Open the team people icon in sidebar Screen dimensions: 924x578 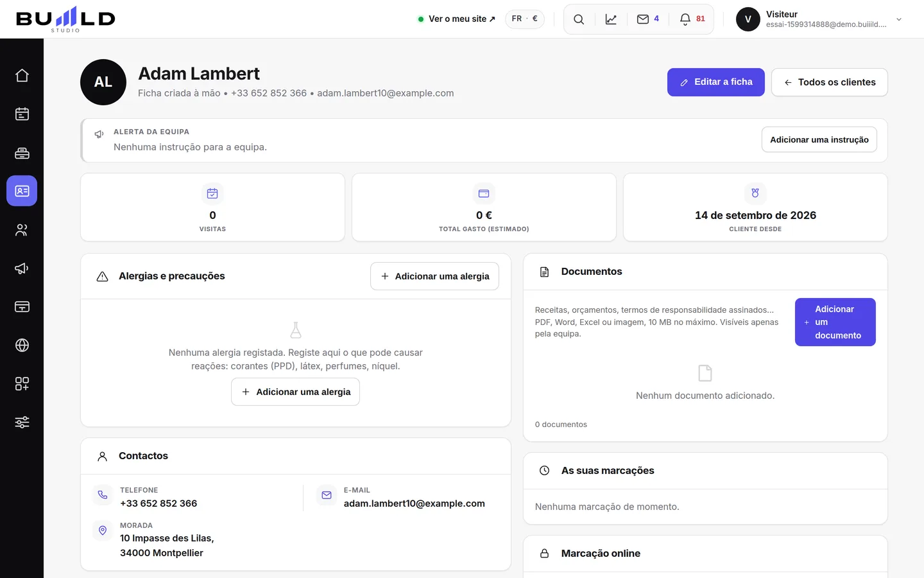tap(22, 230)
